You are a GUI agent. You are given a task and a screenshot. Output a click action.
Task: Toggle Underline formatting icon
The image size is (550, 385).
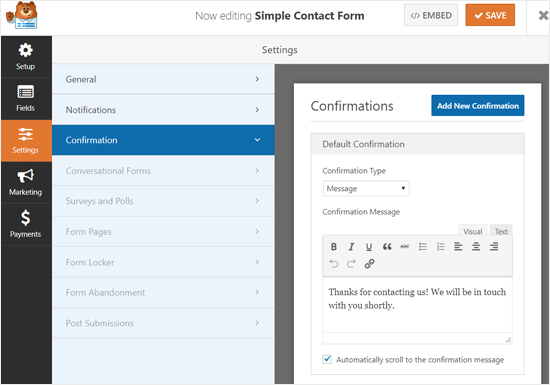pos(369,247)
